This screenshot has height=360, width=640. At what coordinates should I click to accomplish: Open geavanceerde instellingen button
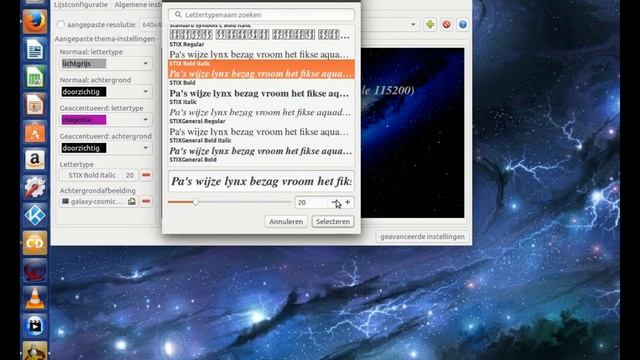(422, 237)
